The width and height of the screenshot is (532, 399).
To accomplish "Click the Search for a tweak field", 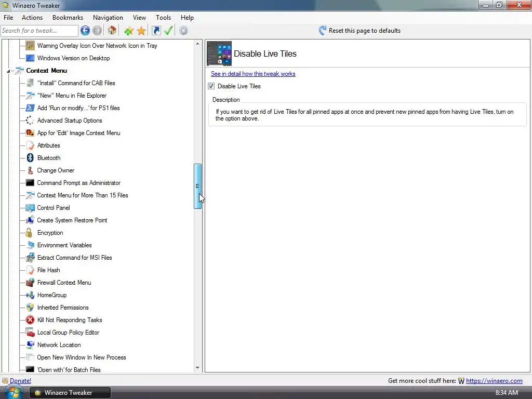I will 39,31.
